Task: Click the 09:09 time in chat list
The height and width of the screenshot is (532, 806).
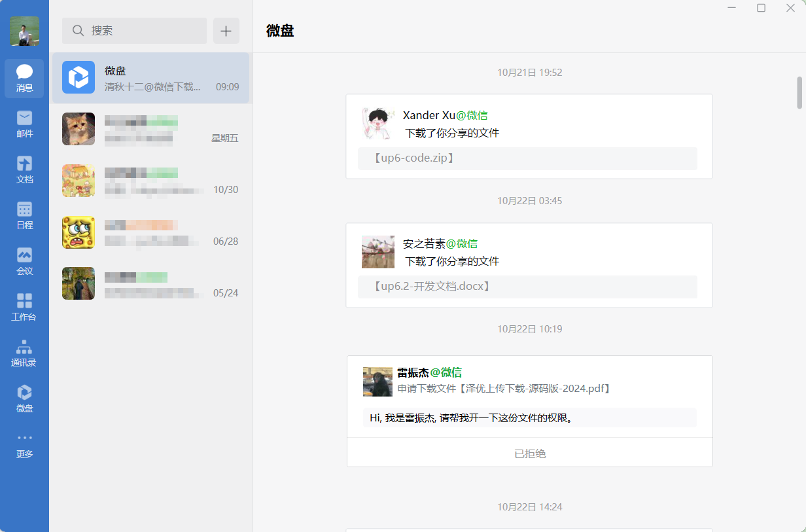Action: click(x=228, y=86)
